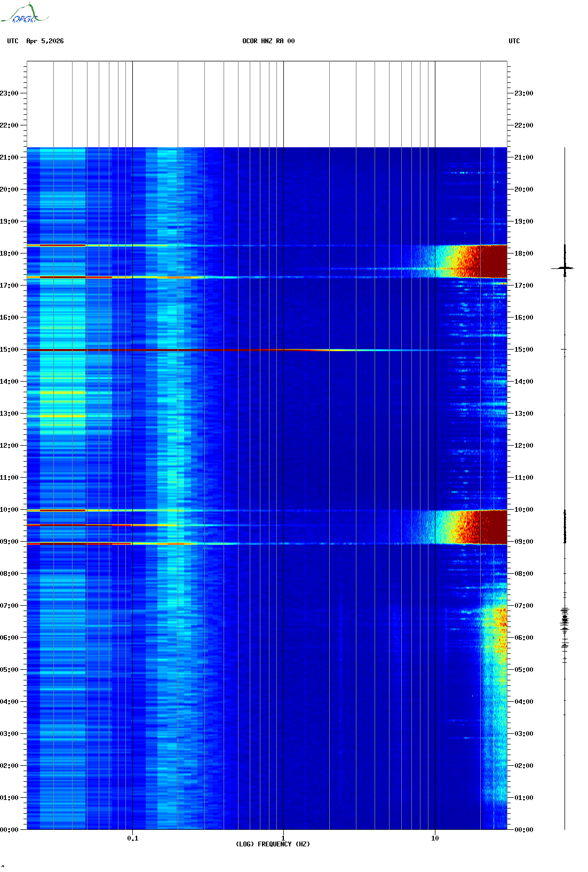Screen dimensions: 588x872
Task: Click the 'UTC' label above the right axis
Action: 514,41
